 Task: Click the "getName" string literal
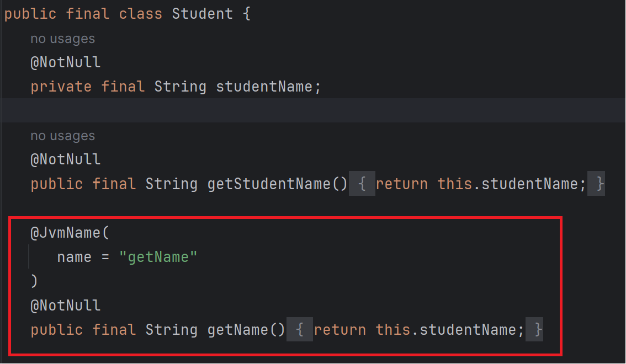click(158, 257)
